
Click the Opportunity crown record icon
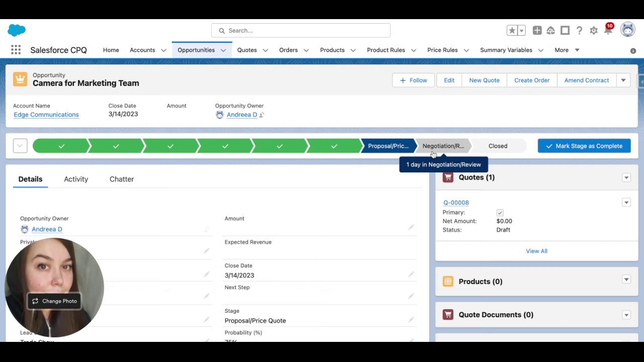pyautogui.click(x=20, y=79)
